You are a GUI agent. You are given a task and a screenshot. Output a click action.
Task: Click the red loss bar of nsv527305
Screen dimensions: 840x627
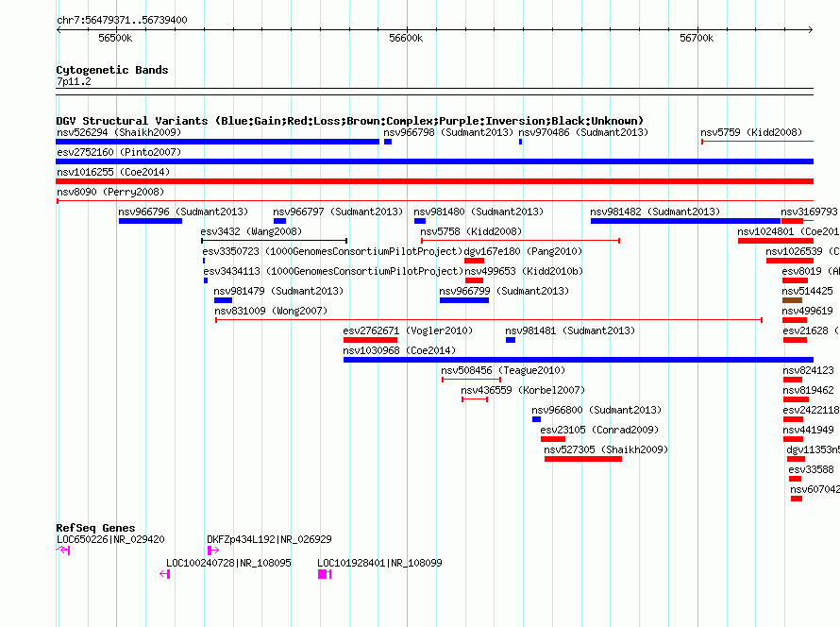click(x=583, y=459)
